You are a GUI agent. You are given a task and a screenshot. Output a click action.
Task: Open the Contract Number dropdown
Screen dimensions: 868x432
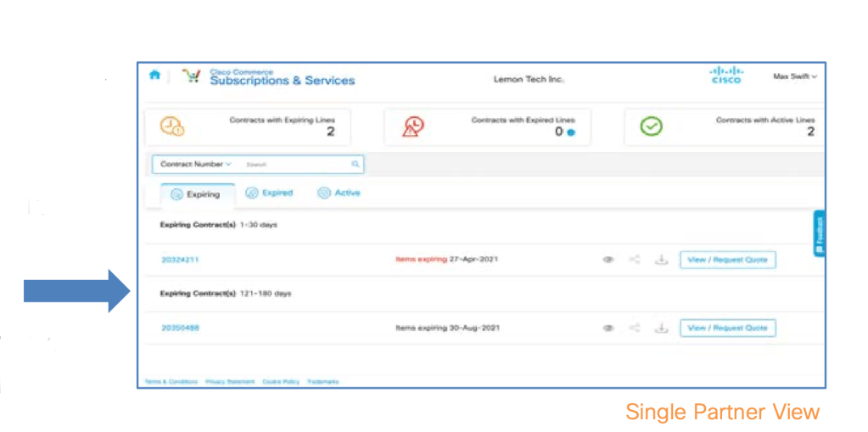point(195,165)
